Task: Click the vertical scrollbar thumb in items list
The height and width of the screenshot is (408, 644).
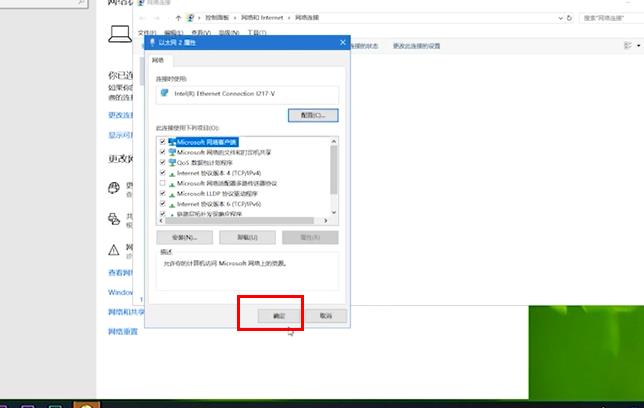Action: [x=334, y=169]
